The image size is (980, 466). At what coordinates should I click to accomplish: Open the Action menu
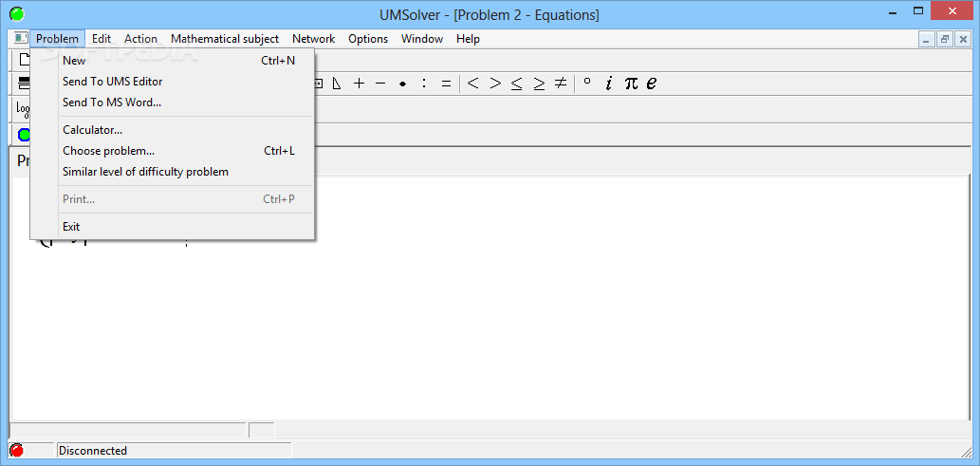tap(140, 39)
